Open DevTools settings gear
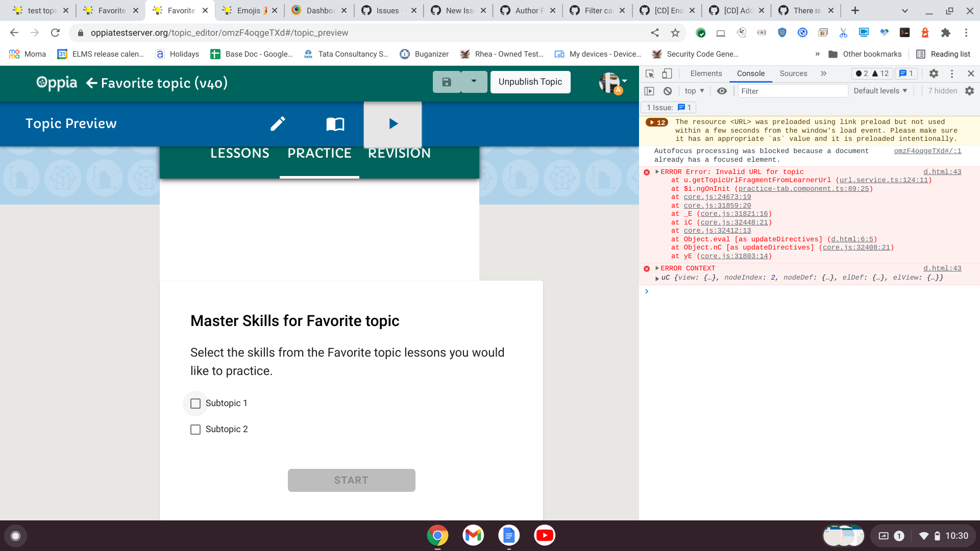Image resolution: width=980 pixels, height=551 pixels. coord(933,73)
